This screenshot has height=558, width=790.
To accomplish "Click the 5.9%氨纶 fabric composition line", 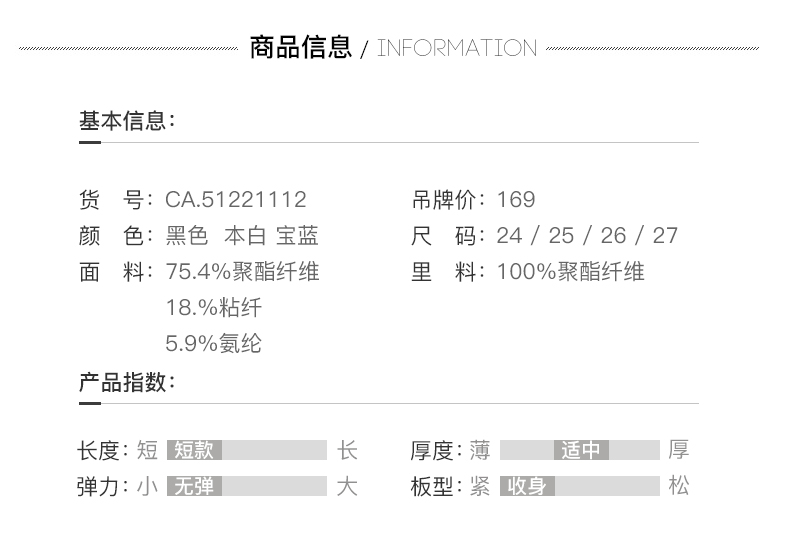I will [213, 344].
